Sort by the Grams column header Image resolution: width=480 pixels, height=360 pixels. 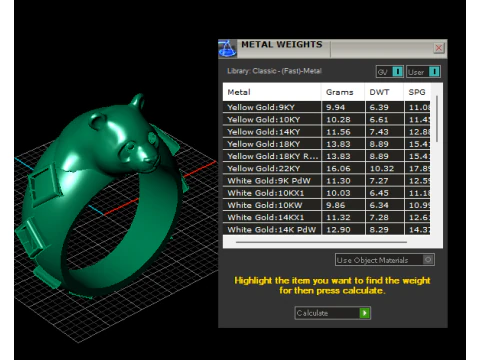pyautogui.click(x=343, y=92)
